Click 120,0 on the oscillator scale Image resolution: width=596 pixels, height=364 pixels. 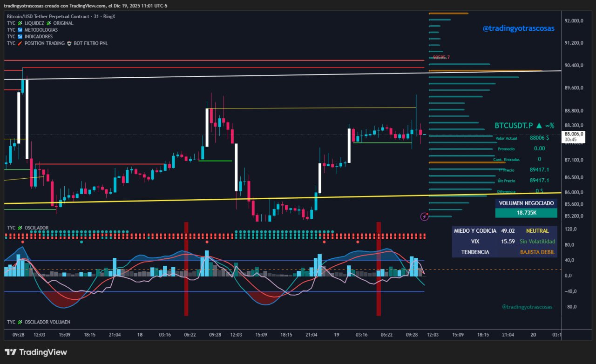click(570, 229)
